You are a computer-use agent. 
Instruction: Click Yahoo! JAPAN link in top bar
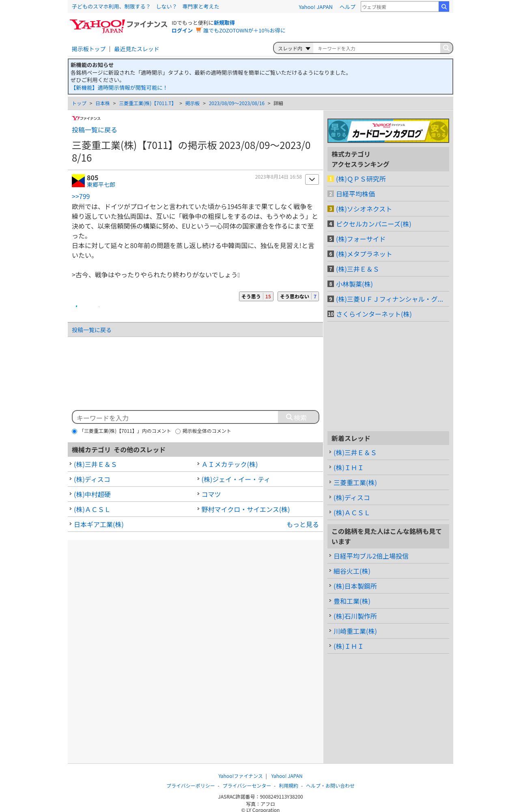(x=315, y=7)
